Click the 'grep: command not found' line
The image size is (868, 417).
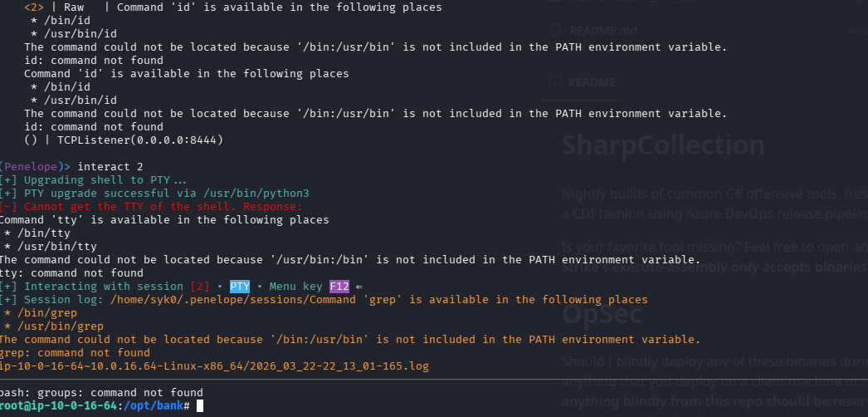pos(75,353)
